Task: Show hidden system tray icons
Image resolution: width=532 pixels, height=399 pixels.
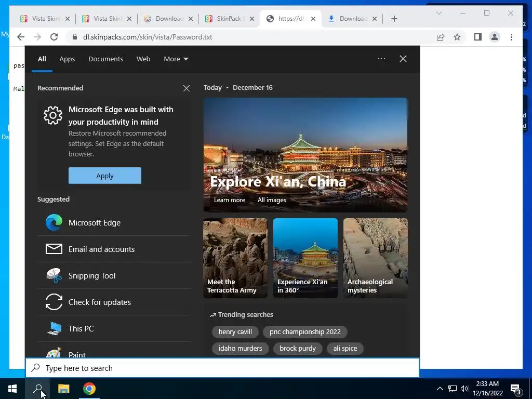Action: pos(440,389)
